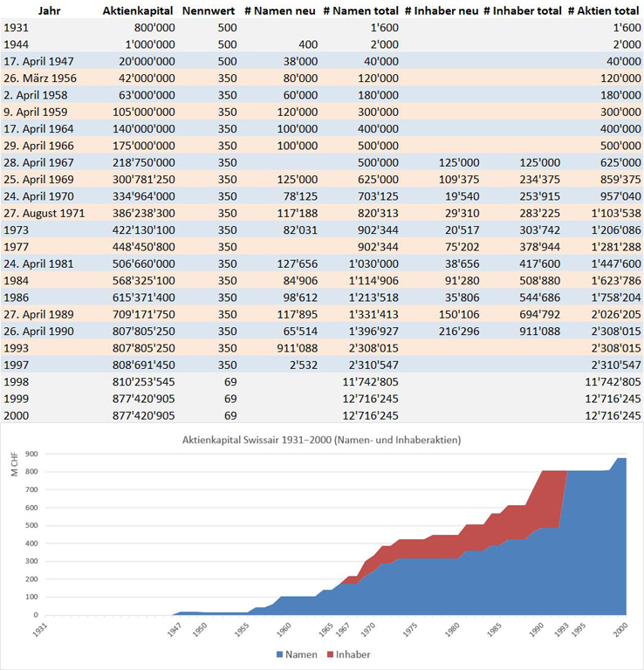
Task: Click Namen neu value 38'000
Action: coord(300,61)
